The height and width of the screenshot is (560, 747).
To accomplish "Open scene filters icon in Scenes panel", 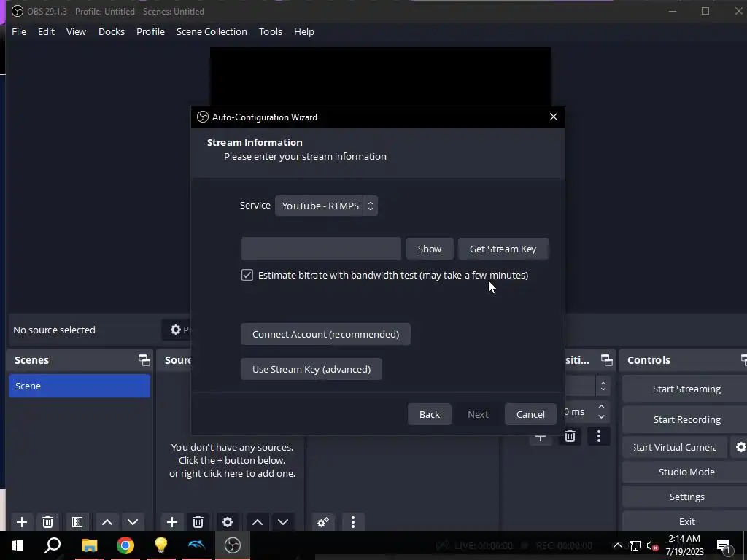I will coord(77,522).
